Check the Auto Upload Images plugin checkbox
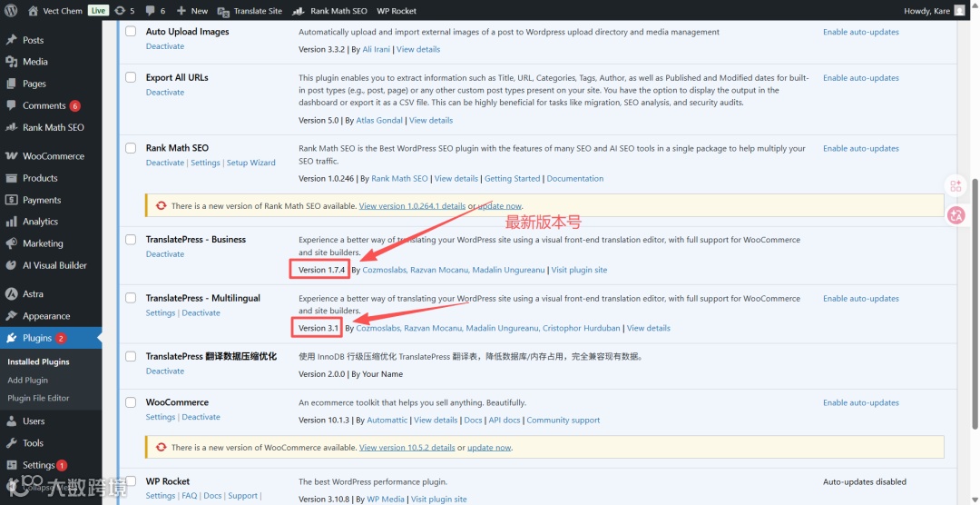 point(131,31)
